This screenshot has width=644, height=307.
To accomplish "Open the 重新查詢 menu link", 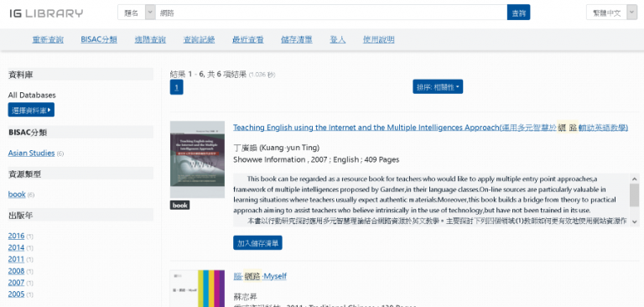I will click(48, 40).
